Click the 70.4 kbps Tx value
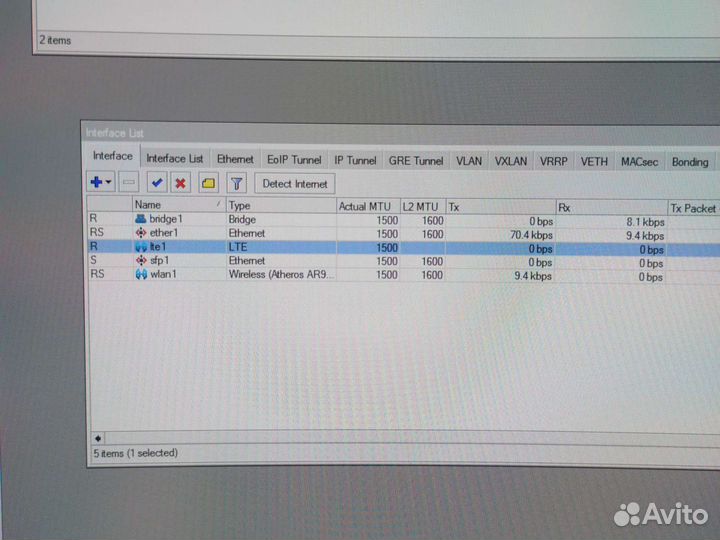720x540 pixels. point(531,235)
